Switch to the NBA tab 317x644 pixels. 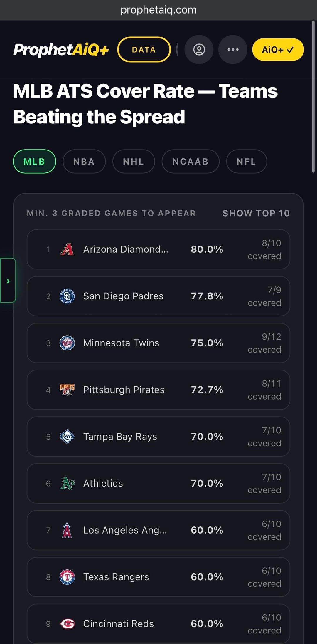tap(84, 162)
